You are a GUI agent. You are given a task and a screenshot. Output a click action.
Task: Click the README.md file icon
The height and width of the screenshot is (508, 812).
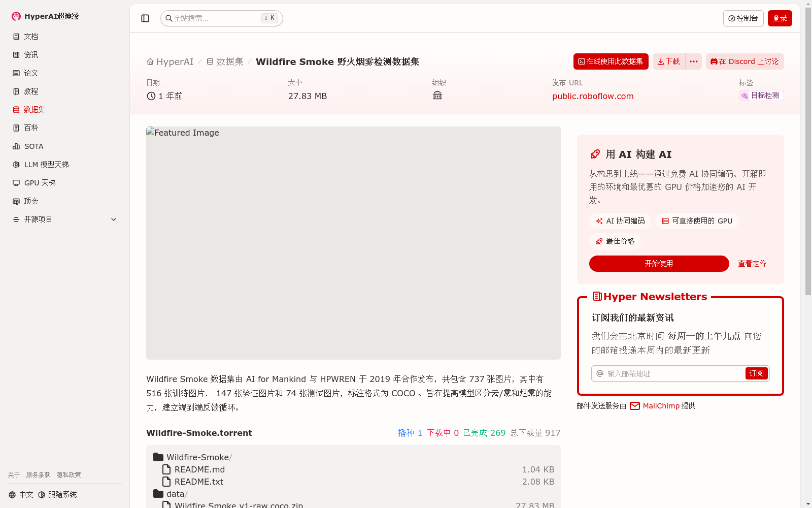click(x=166, y=469)
